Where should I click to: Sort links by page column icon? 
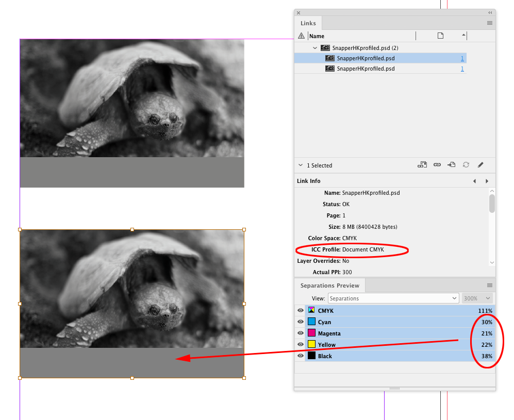click(x=440, y=36)
